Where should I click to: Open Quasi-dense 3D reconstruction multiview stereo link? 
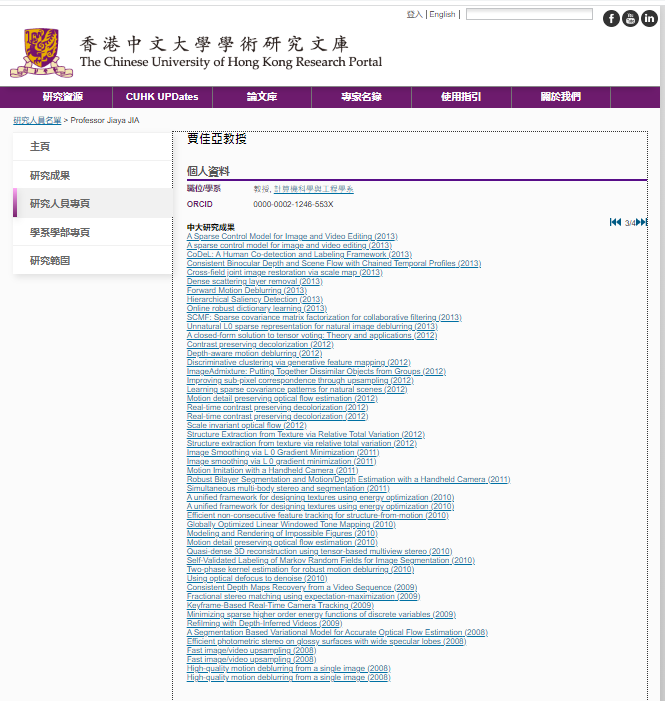(319, 551)
